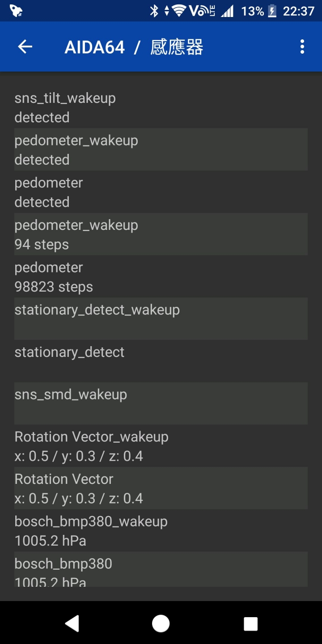Screen dimensions: 322x644
Task: Tap the 22:37 clock in the status bar
Action: click(299, 11)
